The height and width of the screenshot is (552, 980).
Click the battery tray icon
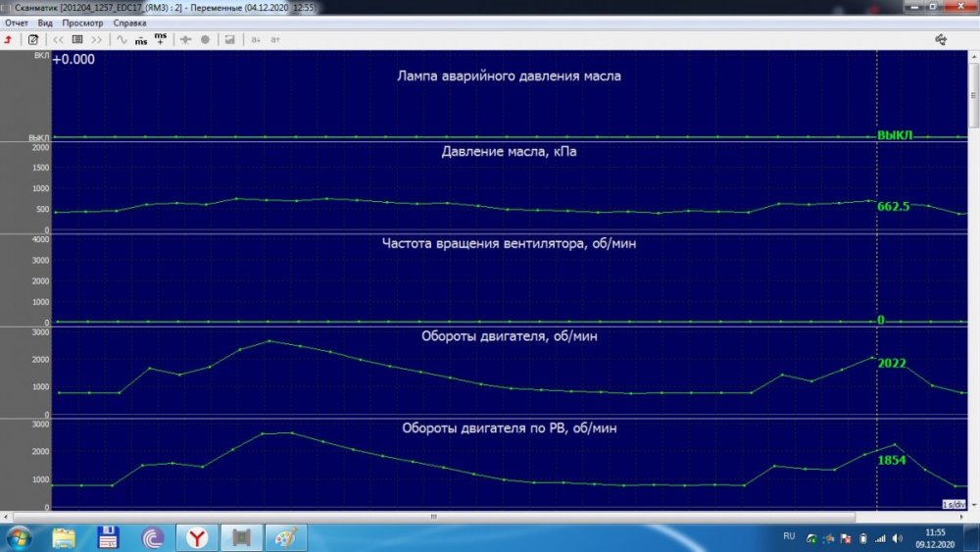point(863,538)
